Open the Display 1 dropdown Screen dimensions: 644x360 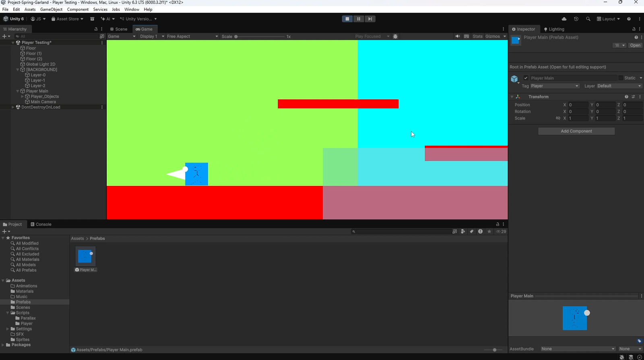click(x=152, y=36)
